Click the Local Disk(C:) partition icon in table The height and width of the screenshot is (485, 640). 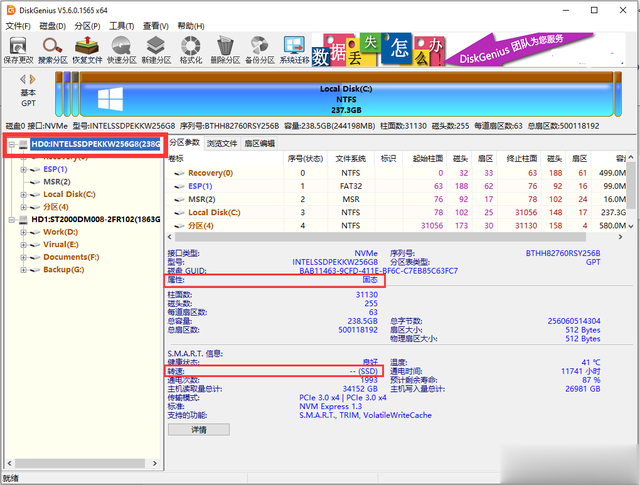coord(179,212)
